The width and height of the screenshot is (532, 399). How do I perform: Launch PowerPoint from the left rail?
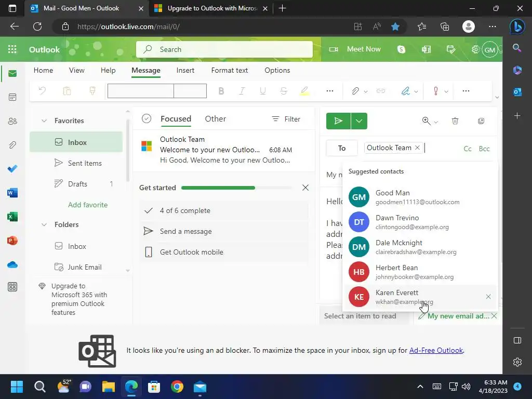click(x=12, y=241)
